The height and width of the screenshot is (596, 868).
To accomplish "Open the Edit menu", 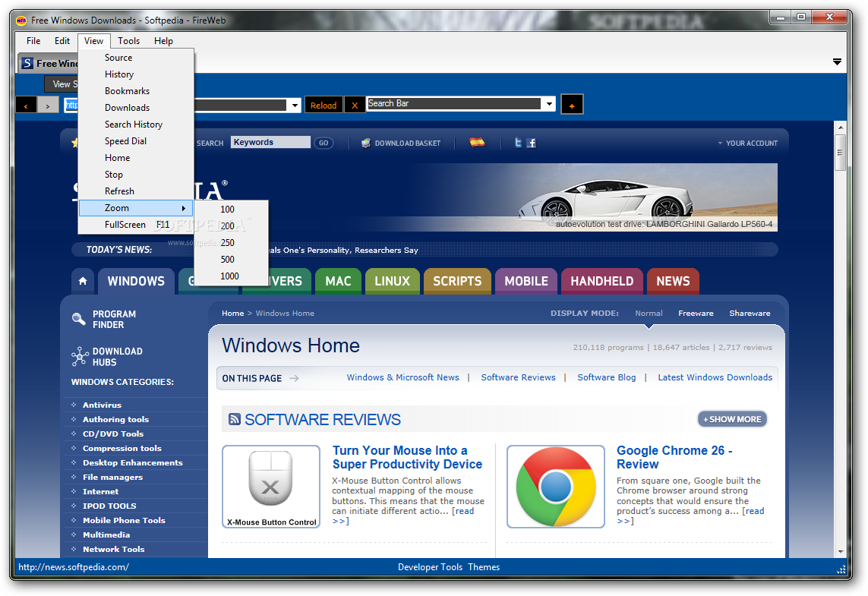I will [62, 41].
